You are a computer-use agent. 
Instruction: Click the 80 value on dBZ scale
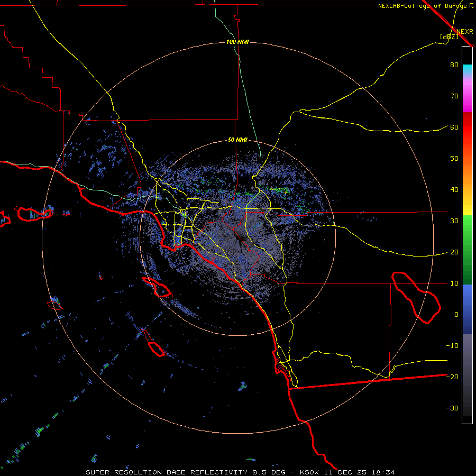pos(454,65)
